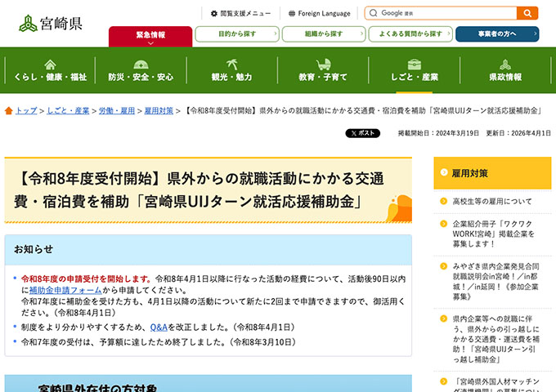
Task: Click the arrow icon next to 県内企業等への就職に伴う link
Action: (444, 318)
